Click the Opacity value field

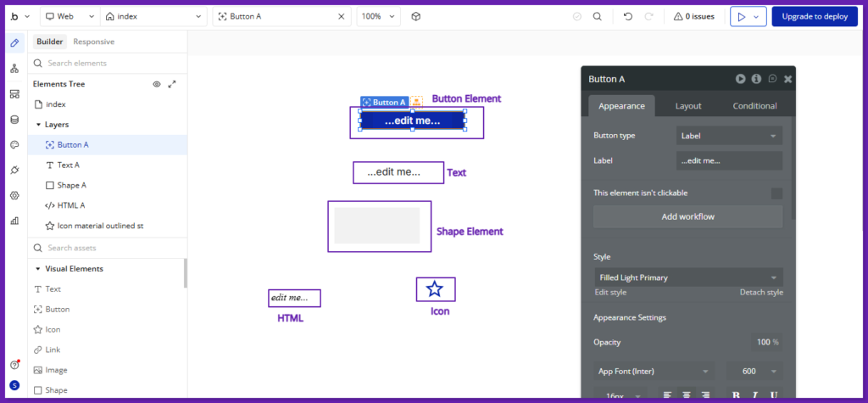(766, 342)
